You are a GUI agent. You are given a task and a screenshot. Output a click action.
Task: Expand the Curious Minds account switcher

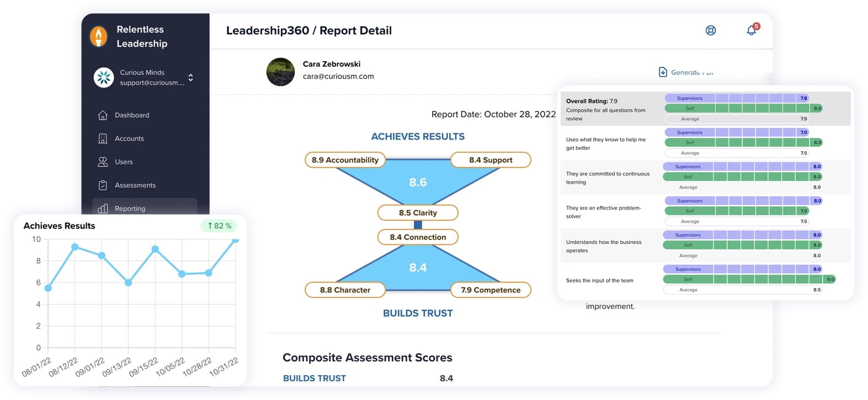190,78
